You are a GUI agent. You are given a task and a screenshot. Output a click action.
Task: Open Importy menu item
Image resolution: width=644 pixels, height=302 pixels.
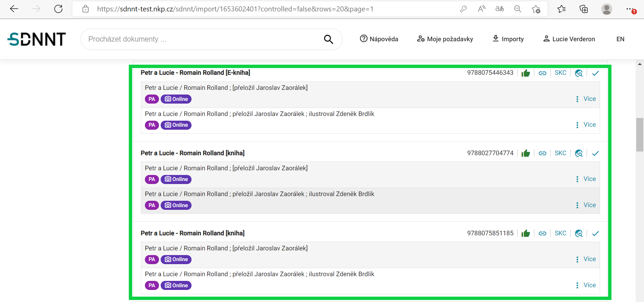pos(508,39)
